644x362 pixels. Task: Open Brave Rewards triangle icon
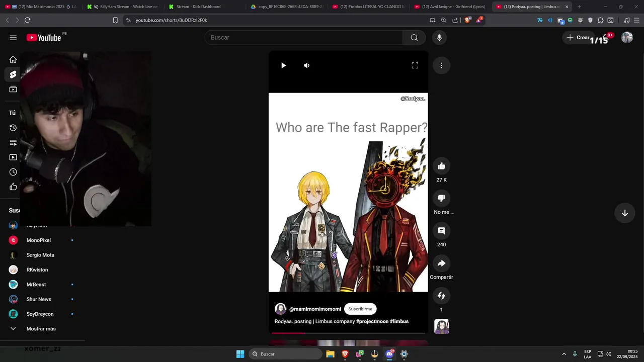point(479,20)
